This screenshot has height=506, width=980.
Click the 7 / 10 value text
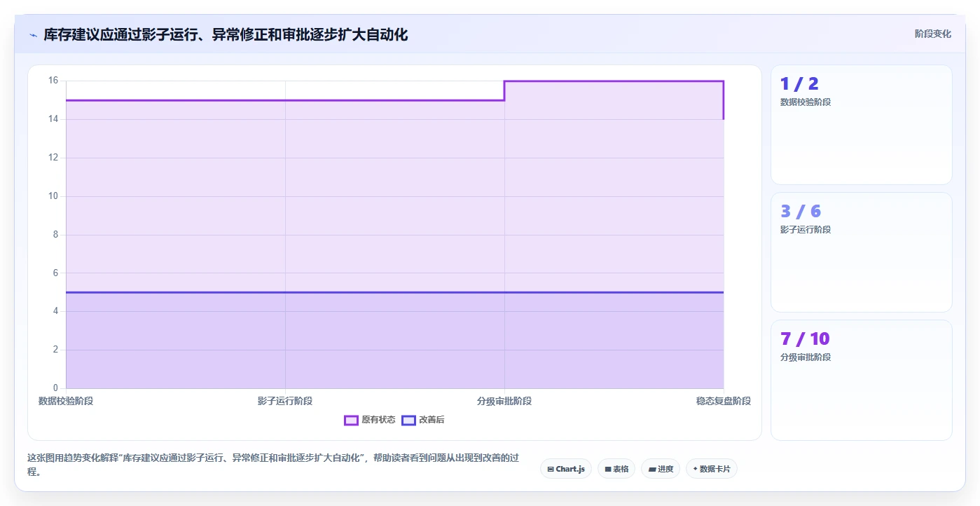(805, 339)
